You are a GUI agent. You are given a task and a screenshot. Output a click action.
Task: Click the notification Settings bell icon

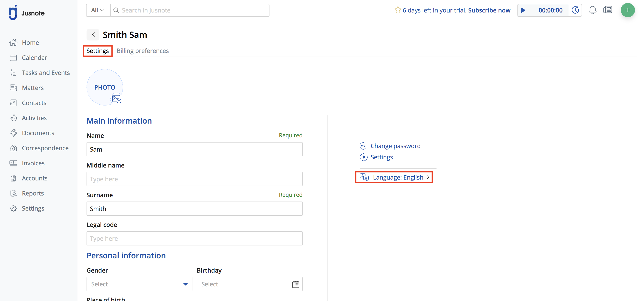pyautogui.click(x=364, y=157)
